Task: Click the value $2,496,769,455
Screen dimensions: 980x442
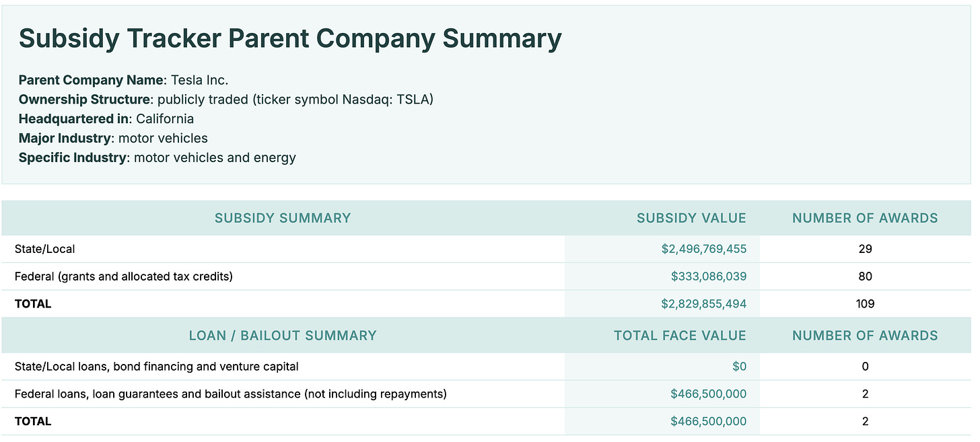Action: [703, 249]
